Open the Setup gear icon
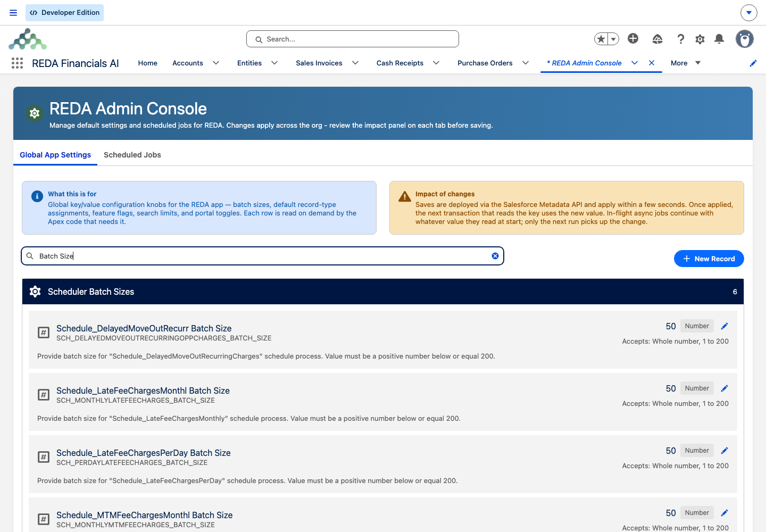 pyautogui.click(x=700, y=39)
